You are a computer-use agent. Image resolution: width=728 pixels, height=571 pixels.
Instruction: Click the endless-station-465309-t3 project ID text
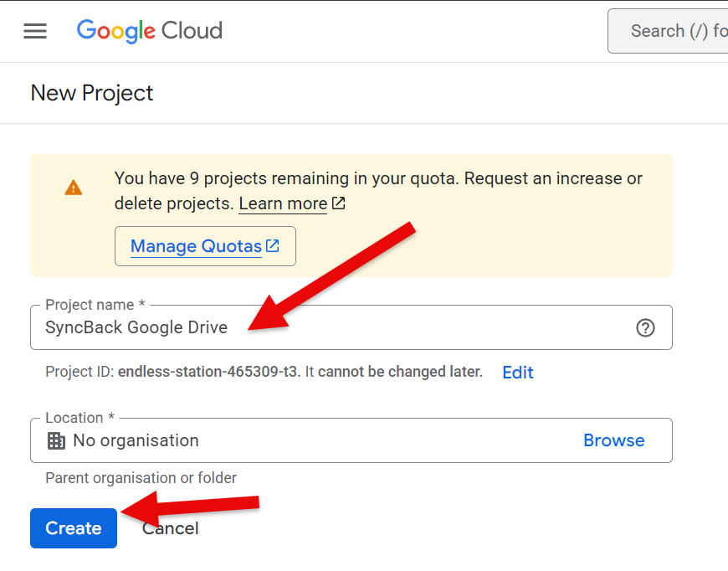point(209,372)
